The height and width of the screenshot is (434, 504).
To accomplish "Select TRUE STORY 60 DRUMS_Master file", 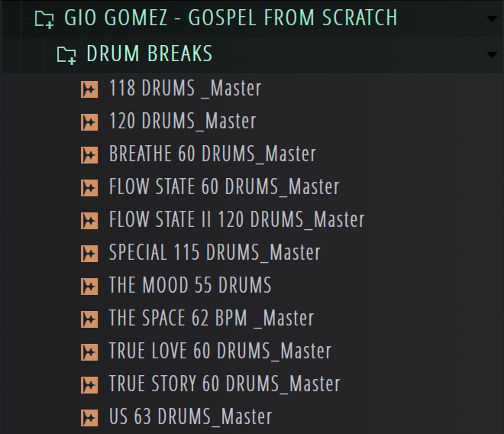I will (x=225, y=384).
